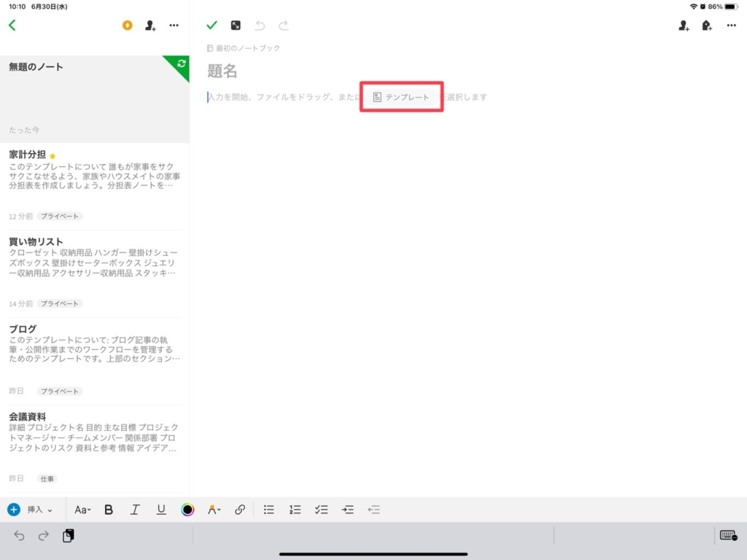Choose the テンプレート button

(x=401, y=97)
